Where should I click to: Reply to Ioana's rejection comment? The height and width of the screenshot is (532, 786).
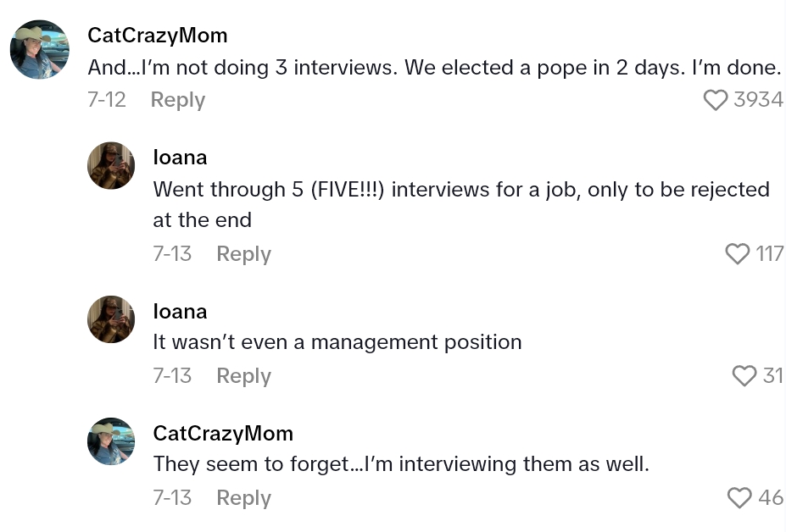click(243, 253)
